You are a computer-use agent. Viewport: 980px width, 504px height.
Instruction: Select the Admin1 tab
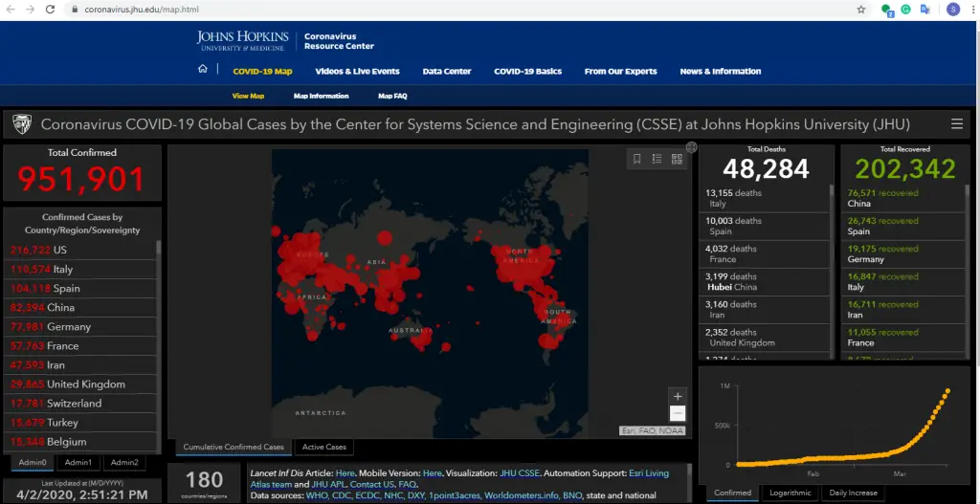[x=78, y=462]
